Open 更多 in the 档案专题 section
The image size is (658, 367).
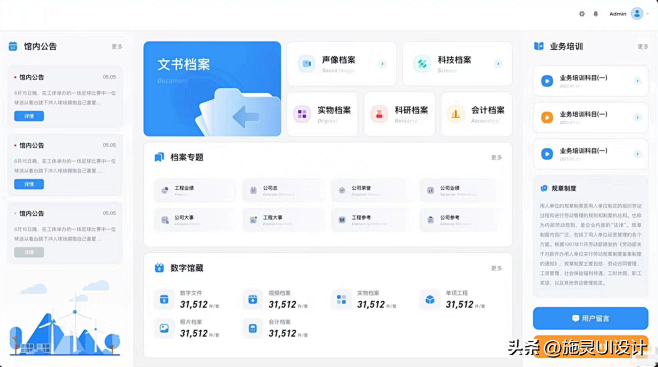[496, 158]
